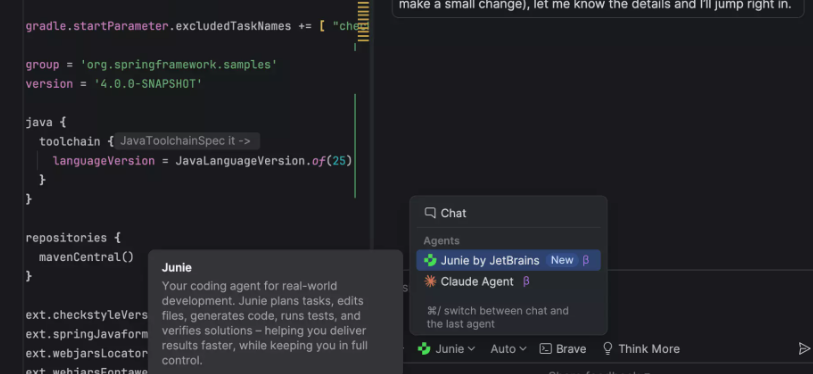Click the group 'org.springframework.samples' string

pyautogui.click(x=179, y=65)
